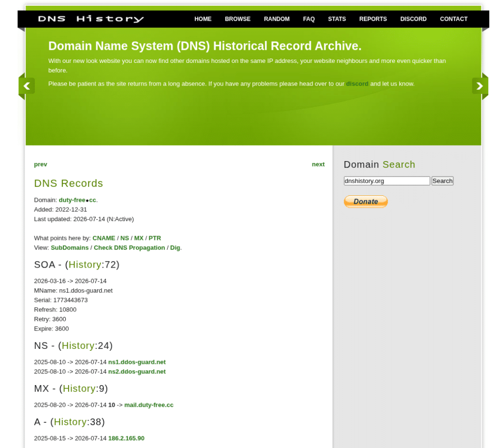
Task: Show what points here by MX
Action: pos(139,238)
